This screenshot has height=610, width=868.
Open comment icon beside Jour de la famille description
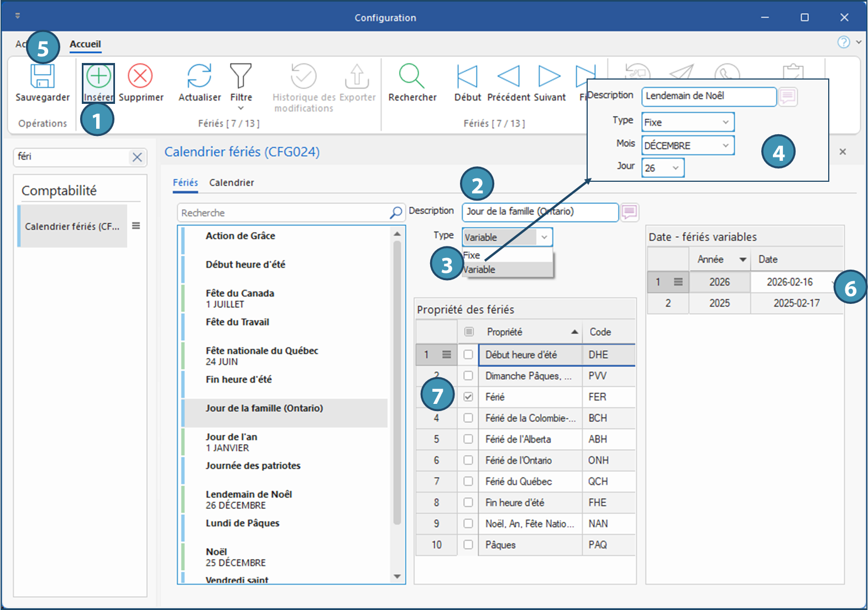(629, 212)
